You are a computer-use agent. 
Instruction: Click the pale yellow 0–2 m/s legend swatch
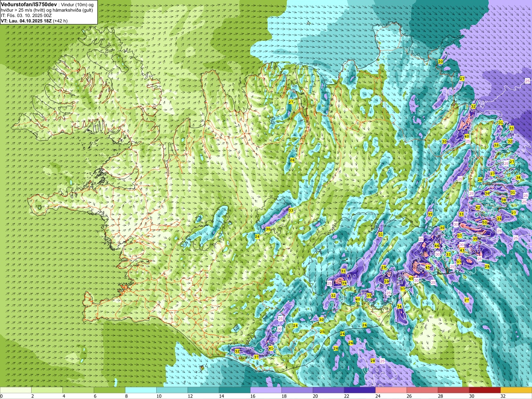coord(15,390)
